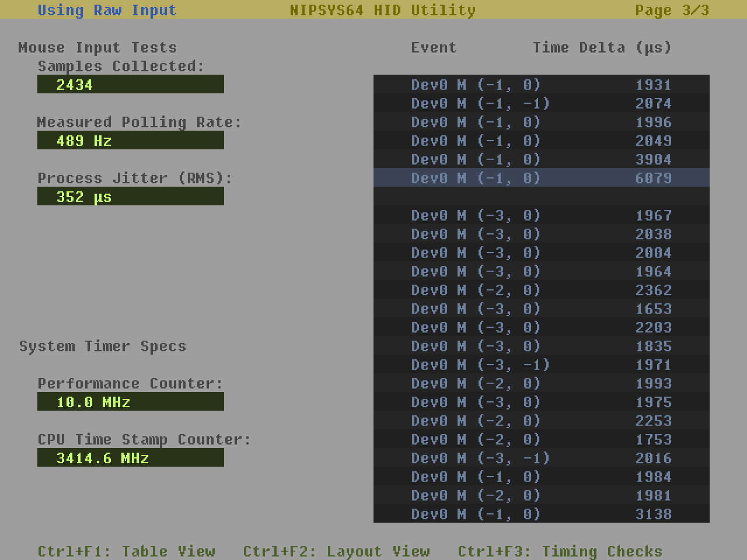The image size is (747, 560).
Task: Select the Samples Collected value 2434
Action: coord(130,85)
